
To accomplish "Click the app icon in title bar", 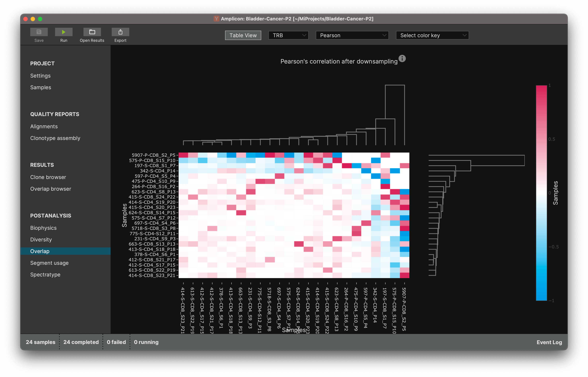I will (x=216, y=19).
